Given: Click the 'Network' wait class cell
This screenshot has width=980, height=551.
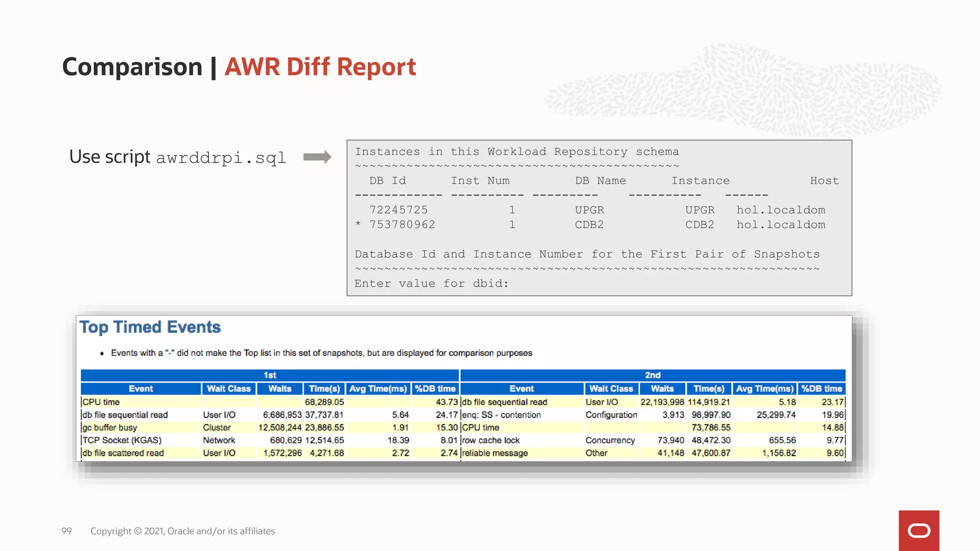Looking at the screenshot, I should click(219, 440).
